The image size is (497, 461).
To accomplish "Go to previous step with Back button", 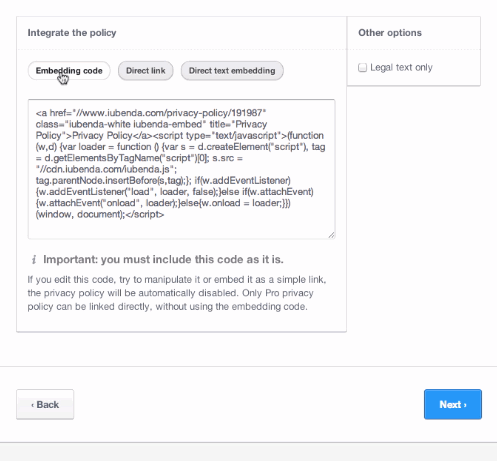I will tap(45, 404).
